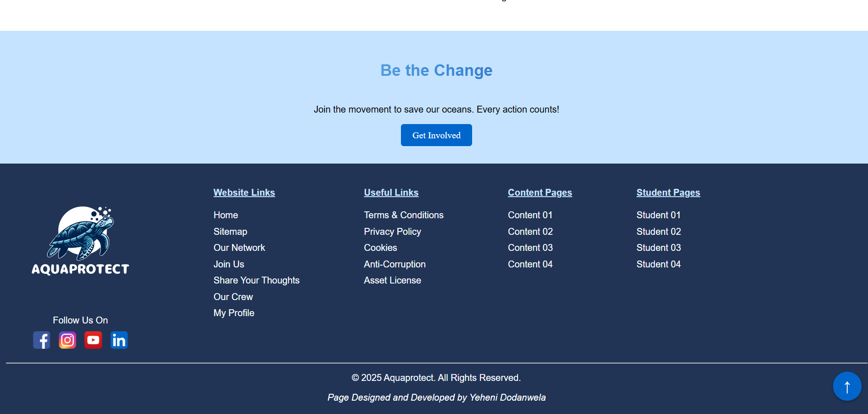Click the back-to-top arrow button

(847, 386)
